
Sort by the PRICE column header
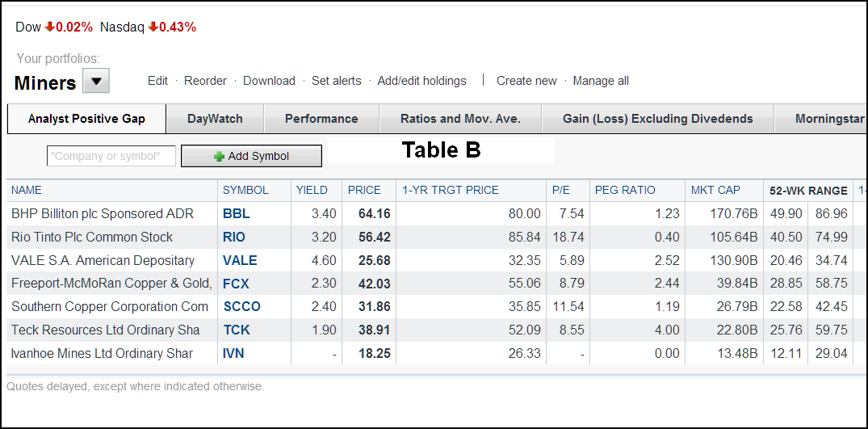(x=364, y=191)
